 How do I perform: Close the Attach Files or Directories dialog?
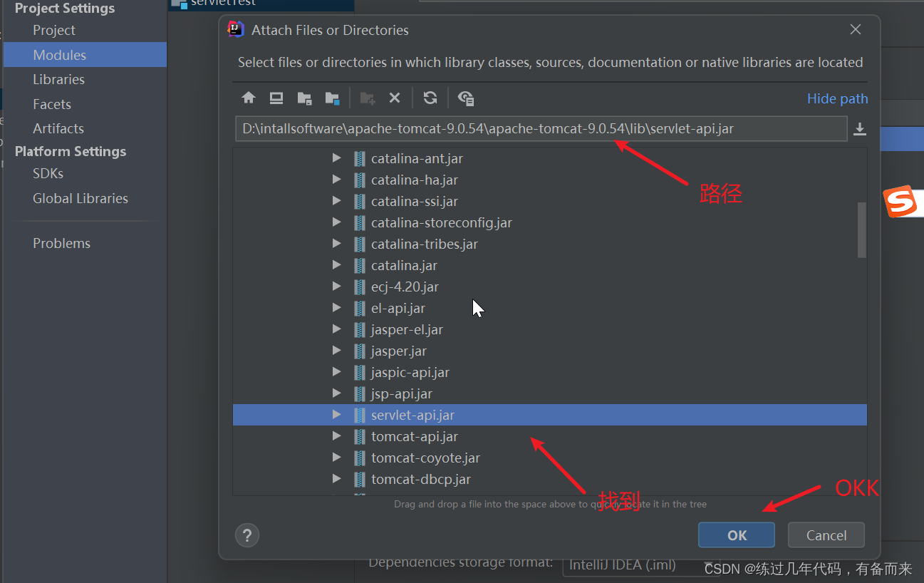point(856,30)
